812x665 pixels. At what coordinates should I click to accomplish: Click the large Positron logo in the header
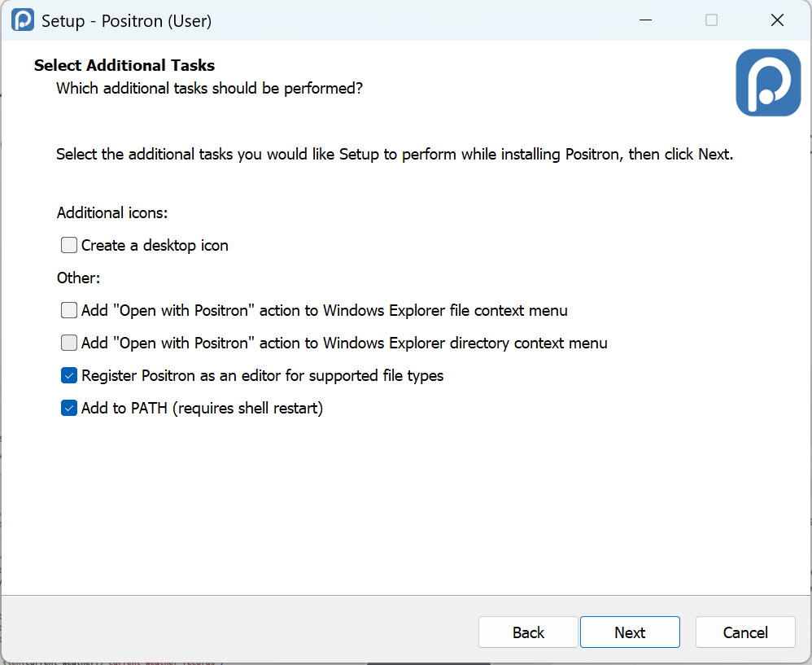pyautogui.click(x=768, y=82)
